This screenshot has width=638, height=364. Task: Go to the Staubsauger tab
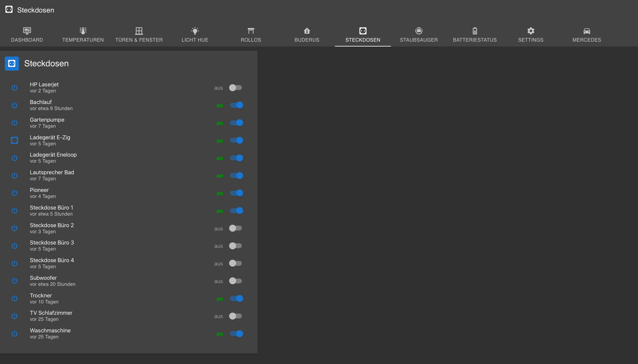pos(419,35)
